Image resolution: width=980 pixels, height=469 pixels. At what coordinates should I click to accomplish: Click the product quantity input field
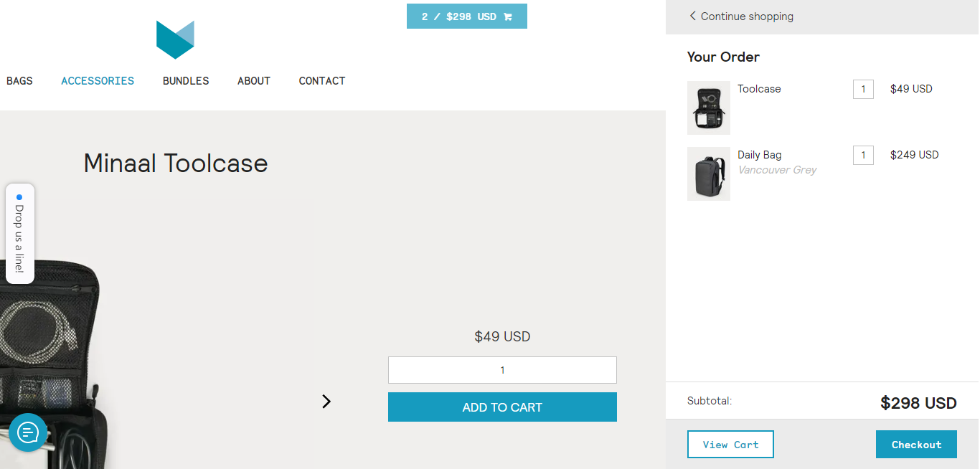(502, 370)
